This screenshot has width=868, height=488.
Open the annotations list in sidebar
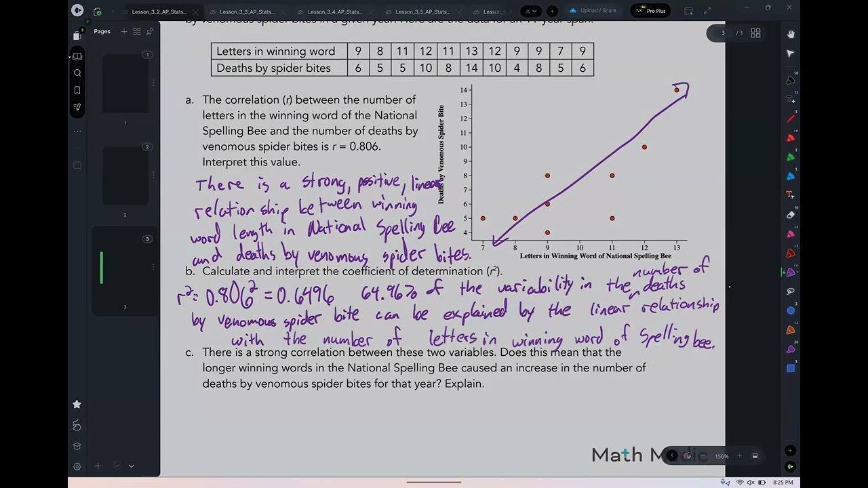coord(77,107)
